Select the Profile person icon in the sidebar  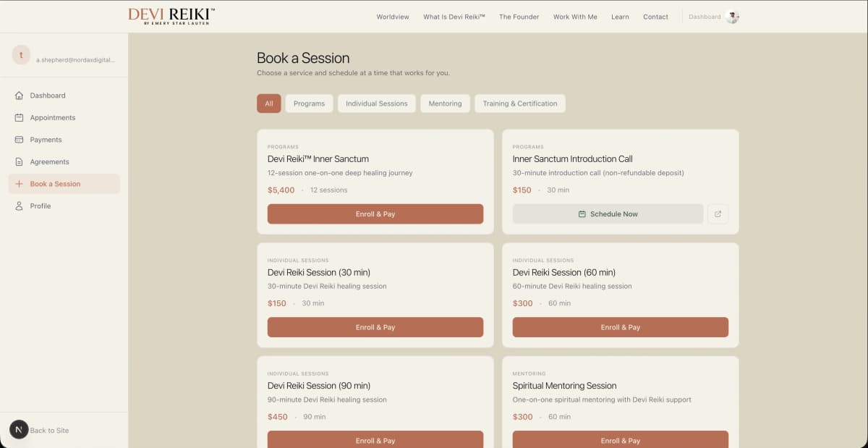click(18, 206)
